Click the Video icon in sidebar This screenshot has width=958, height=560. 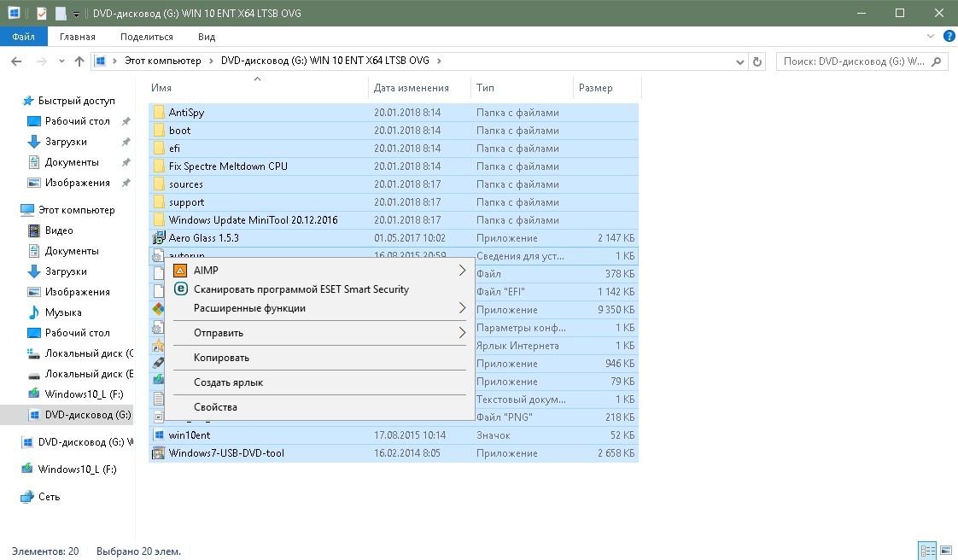[34, 230]
